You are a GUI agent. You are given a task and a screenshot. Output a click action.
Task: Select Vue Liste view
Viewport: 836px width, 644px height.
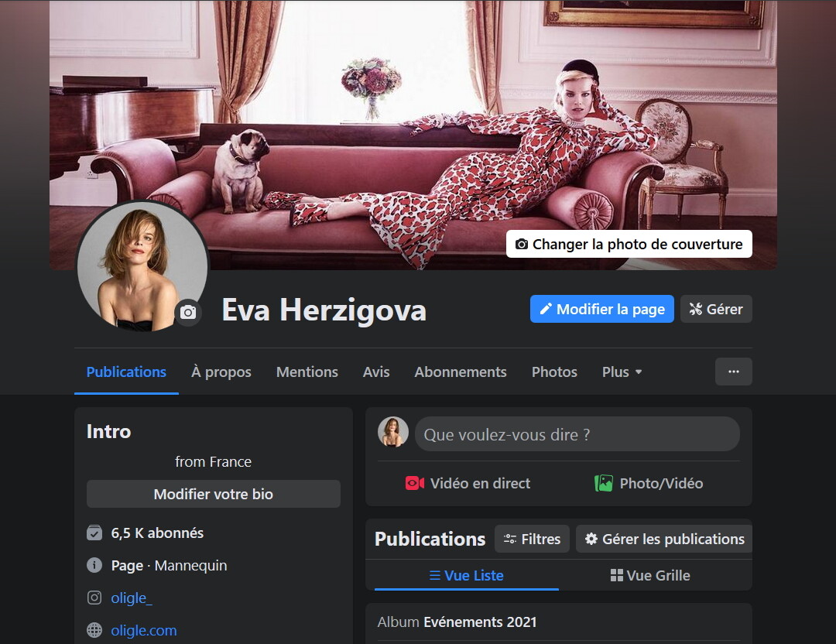tap(466, 575)
